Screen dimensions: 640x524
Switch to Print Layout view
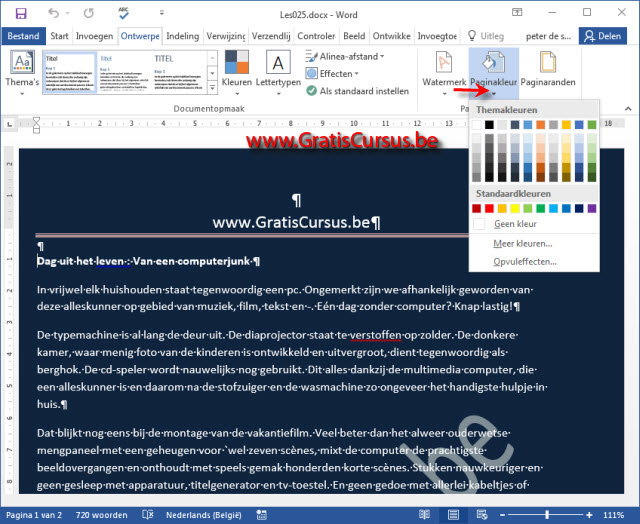click(453, 515)
